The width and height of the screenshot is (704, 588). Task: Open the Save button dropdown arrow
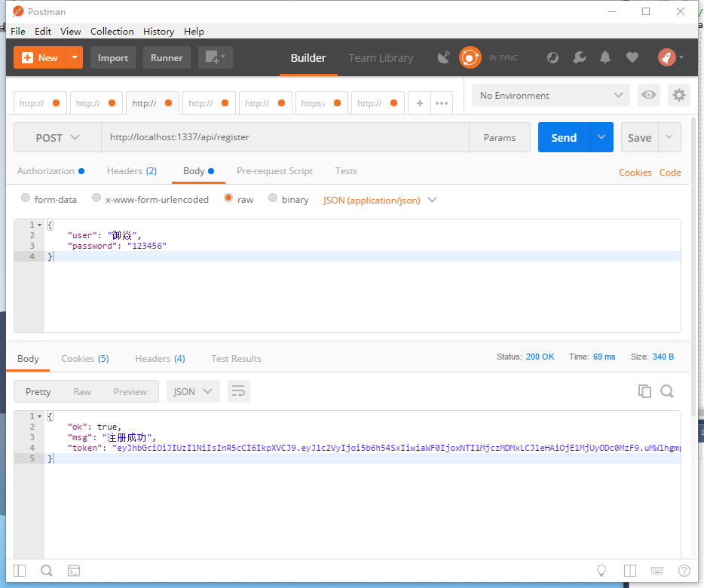669,137
